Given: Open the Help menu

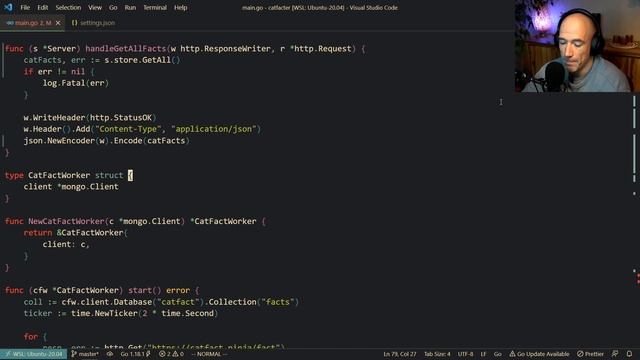Looking at the screenshot, I should tap(180, 7).
